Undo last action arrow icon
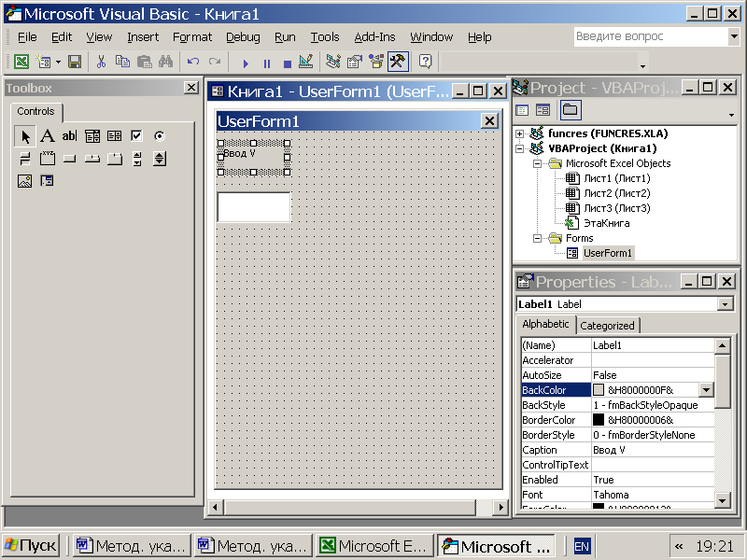The height and width of the screenshot is (560, 747). (193, 62)
